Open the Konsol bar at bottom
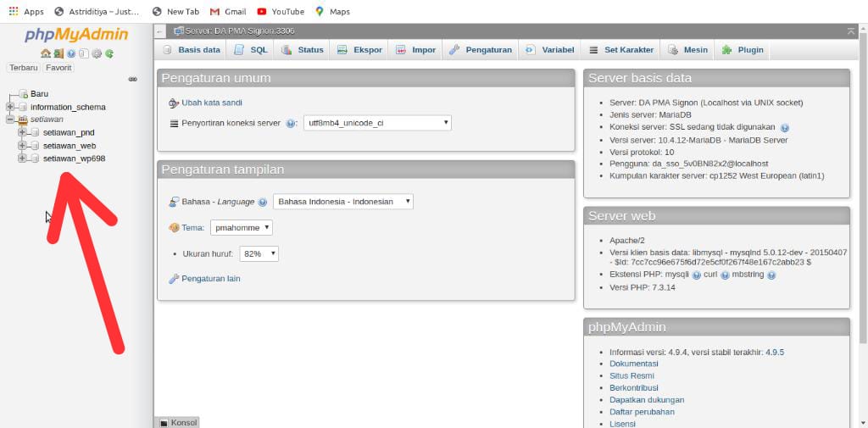The height and width of the screenshot is (428, 868). (x=177, y=422)
